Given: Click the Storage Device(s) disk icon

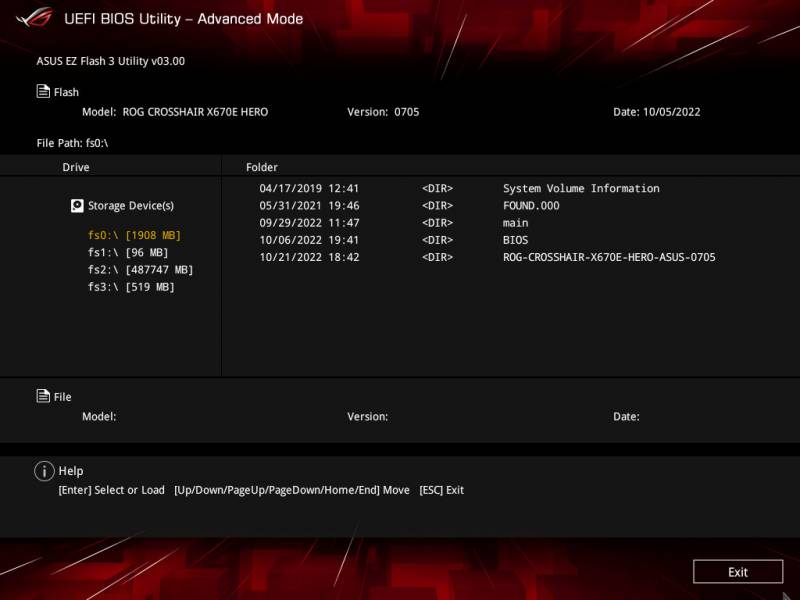Looking at the screenshot, I should 77,206.
